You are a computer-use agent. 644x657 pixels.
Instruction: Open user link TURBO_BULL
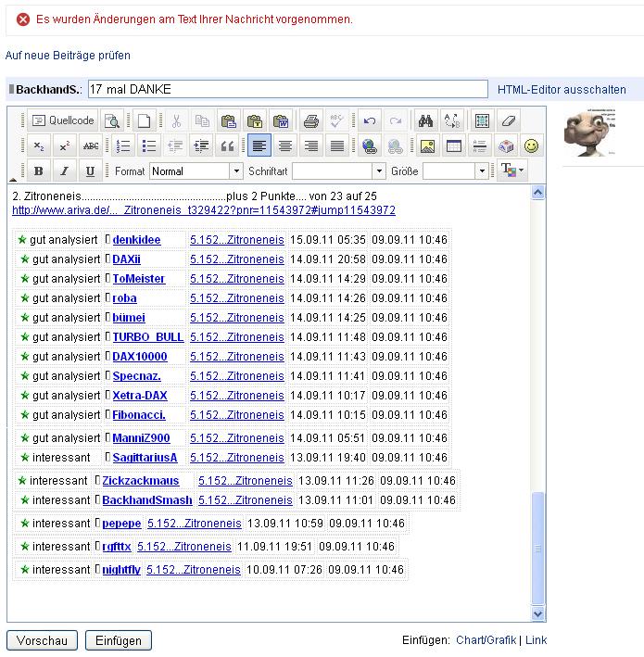[x=148, y=337]
